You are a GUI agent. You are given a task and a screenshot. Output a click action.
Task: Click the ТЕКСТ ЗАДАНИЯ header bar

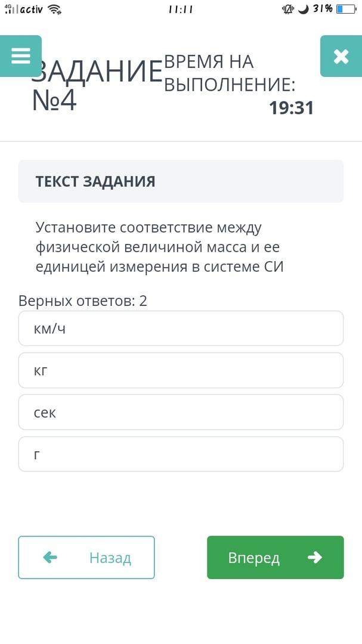pos(181,181)
